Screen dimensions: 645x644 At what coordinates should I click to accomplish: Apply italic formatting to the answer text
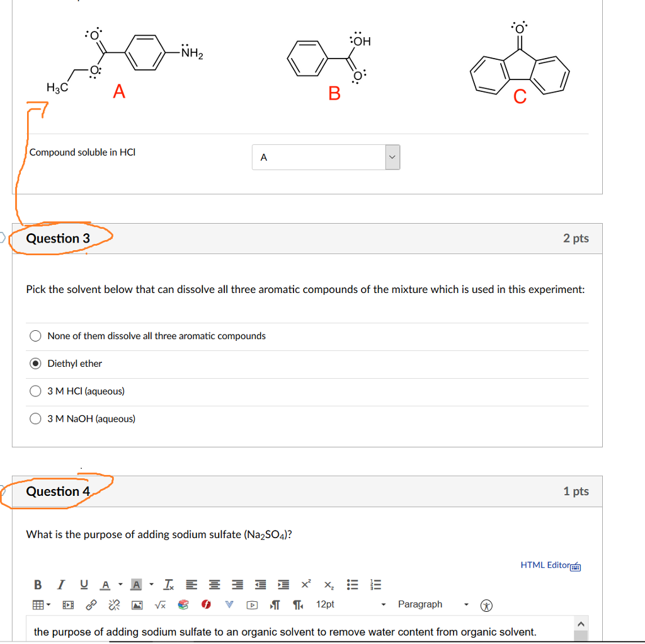pyautogui.click(x=60, y=585)
